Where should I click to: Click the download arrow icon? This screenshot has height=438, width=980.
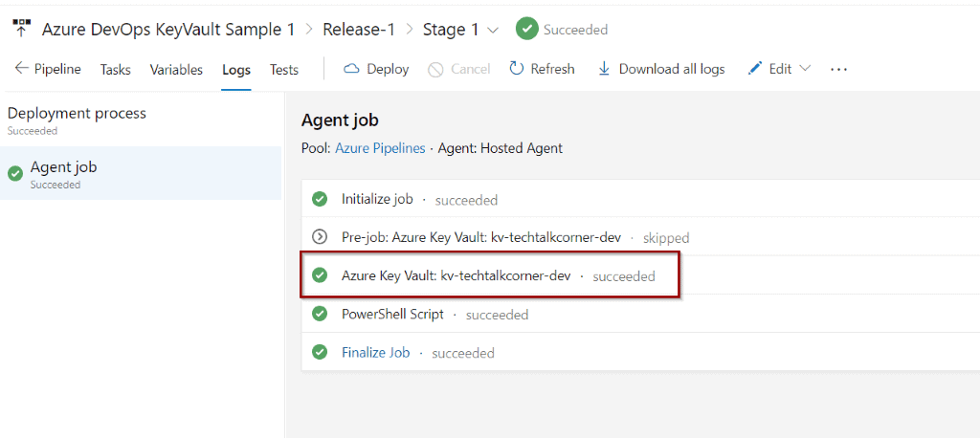604,69
